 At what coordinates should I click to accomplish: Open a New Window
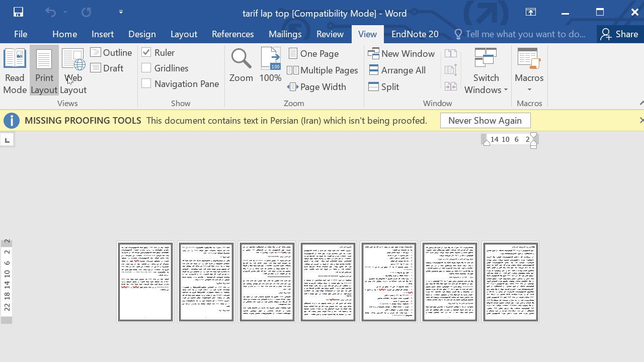(x=401, y=53)
